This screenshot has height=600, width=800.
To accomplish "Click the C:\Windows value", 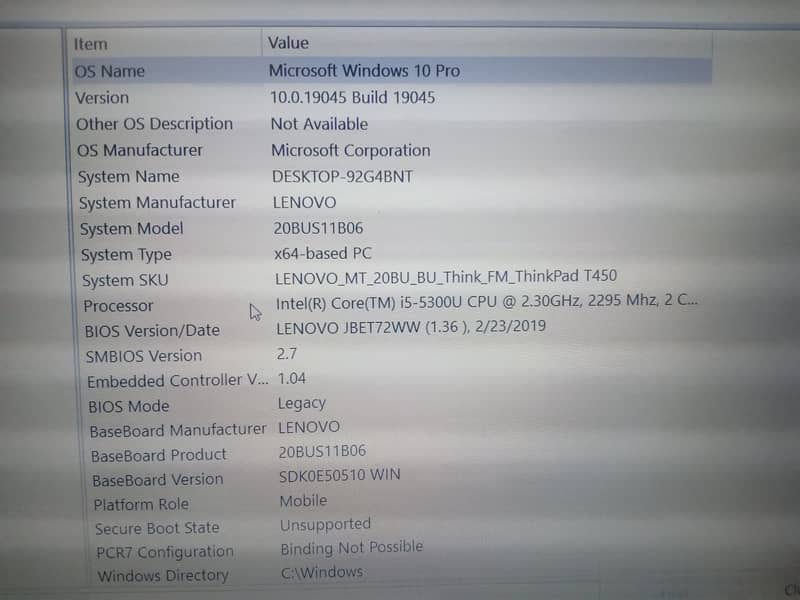I will 321,572.
